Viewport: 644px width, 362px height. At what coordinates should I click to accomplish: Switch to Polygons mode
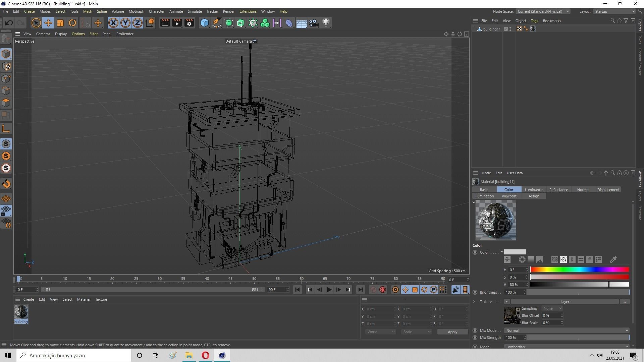[x=6, y=103]
